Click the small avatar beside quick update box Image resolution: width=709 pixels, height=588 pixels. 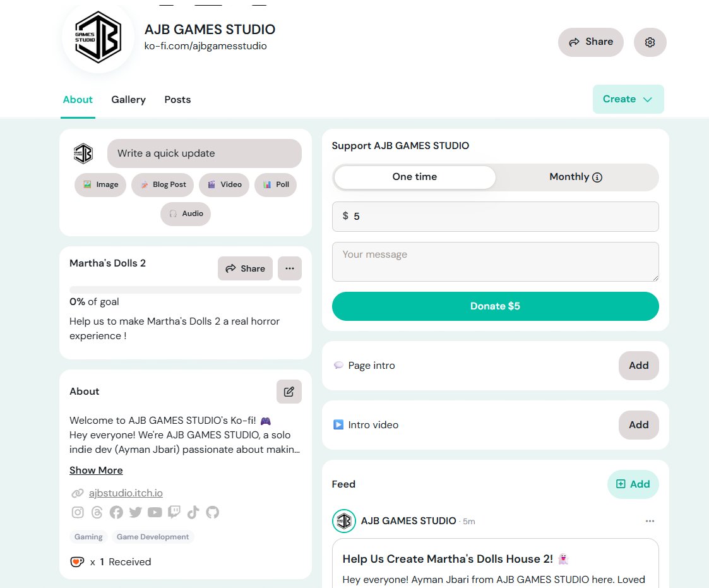[x=83, y=153]
